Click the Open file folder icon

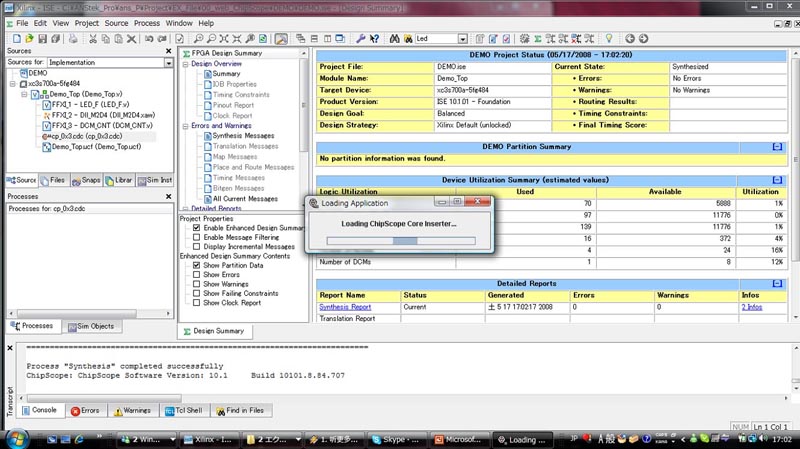(29, 39)
